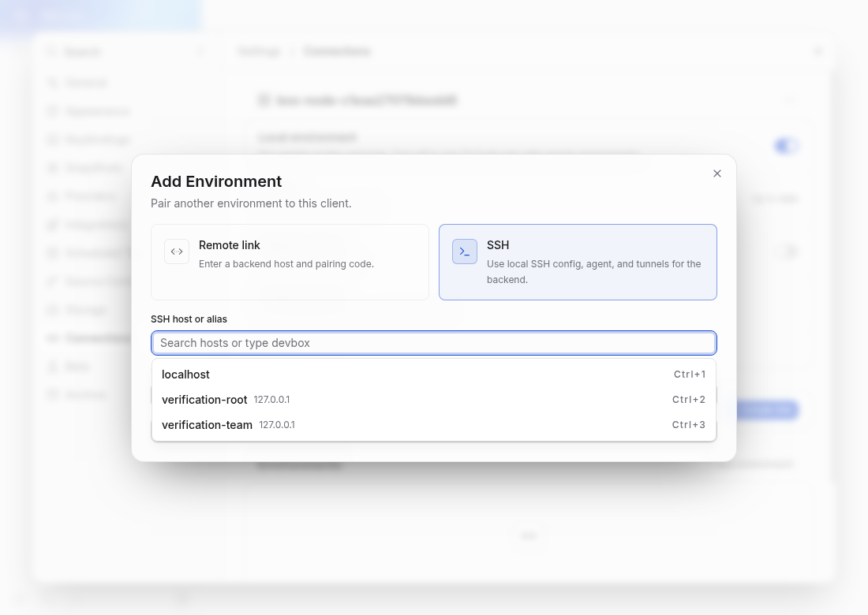The height and width of the screenshot is (615, 868).
Task: Click 127.0.0.1 next to verification-root
Action: (x=271, y=399)
